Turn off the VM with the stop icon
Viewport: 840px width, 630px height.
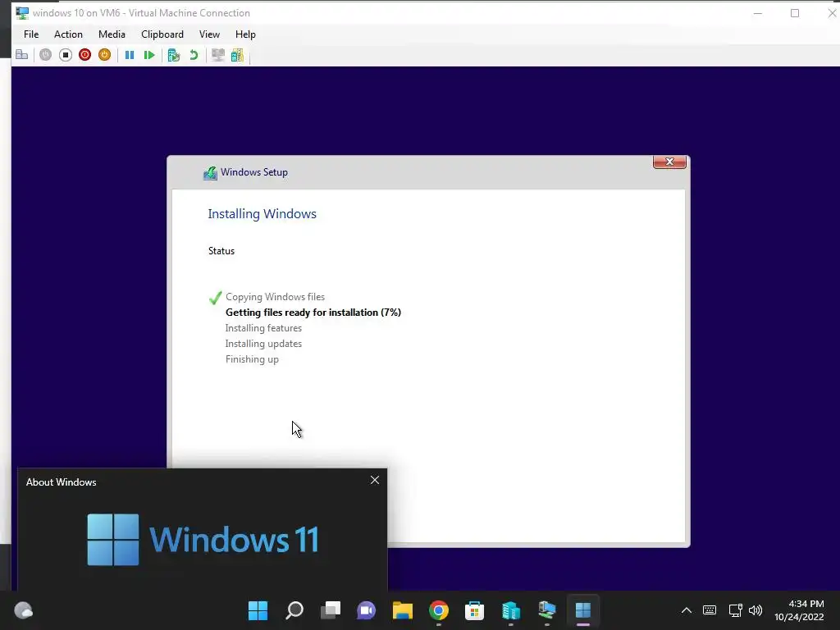click(66, 55)
